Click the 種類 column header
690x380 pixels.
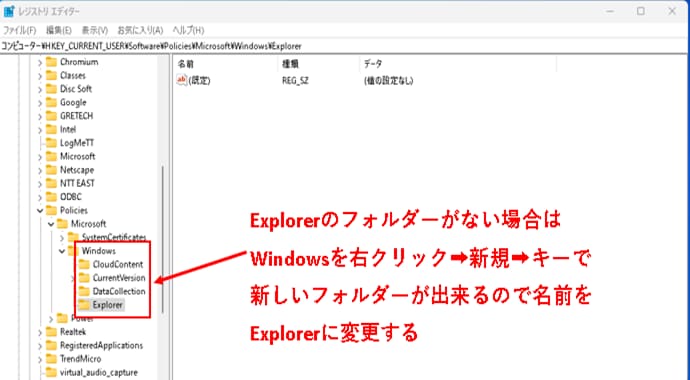coord(318,64)
